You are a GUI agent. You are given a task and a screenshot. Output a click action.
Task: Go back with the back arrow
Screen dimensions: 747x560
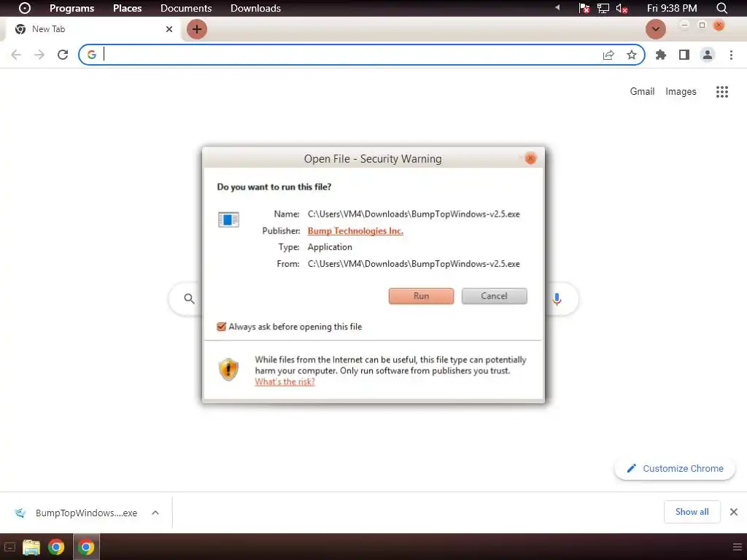pos(16,55)
